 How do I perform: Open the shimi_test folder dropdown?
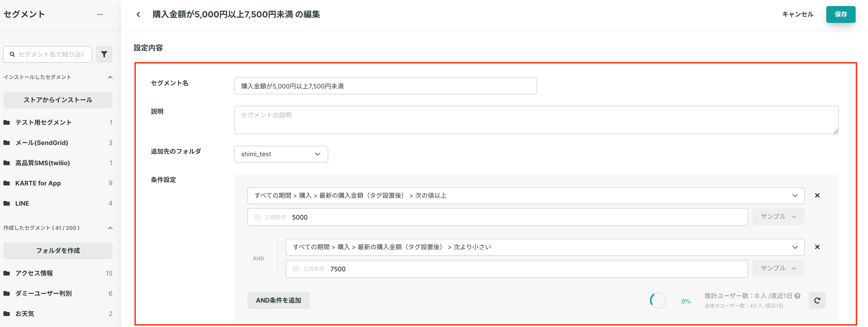[281, 154]
